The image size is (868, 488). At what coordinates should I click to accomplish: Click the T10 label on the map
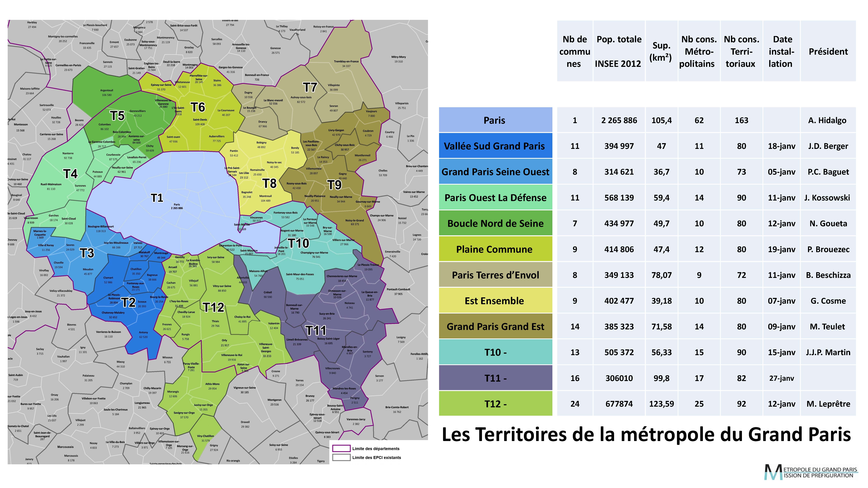tap(299, 243)
